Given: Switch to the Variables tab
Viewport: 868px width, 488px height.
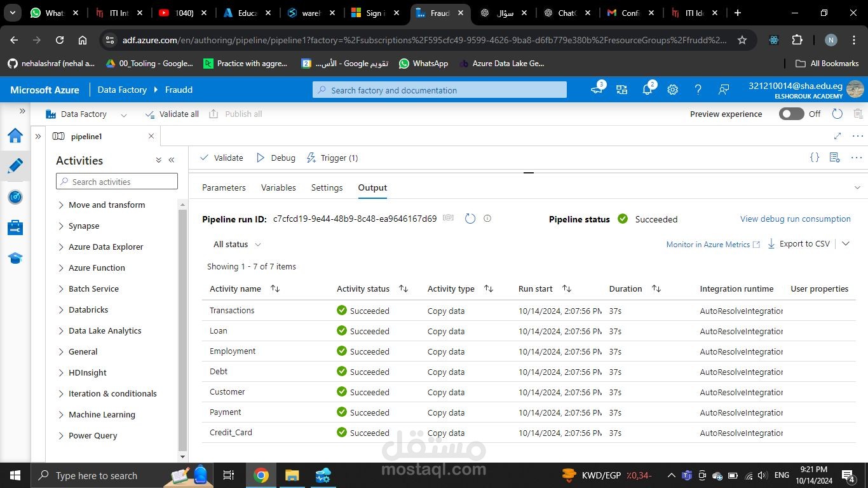Looking at the screenshot, I should [278, 187].
